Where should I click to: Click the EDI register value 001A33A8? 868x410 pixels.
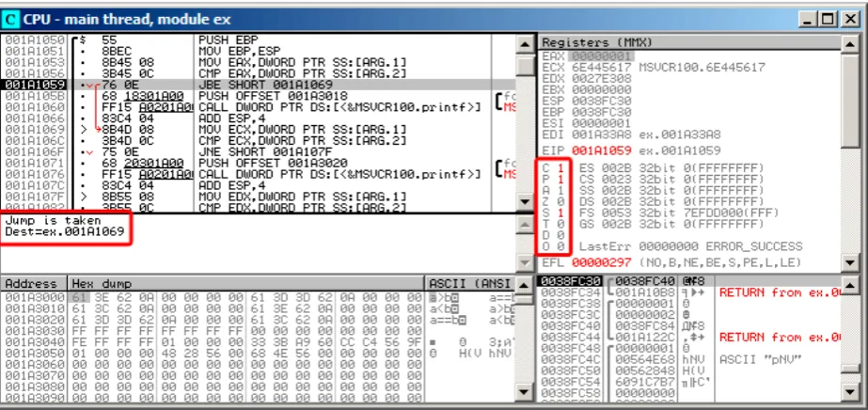pos(601,134)
